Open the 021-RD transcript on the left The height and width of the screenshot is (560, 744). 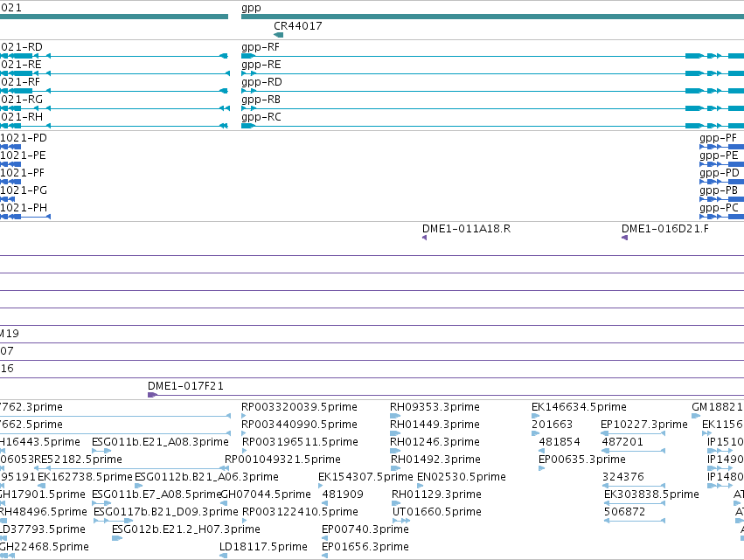tap(21, 47)
